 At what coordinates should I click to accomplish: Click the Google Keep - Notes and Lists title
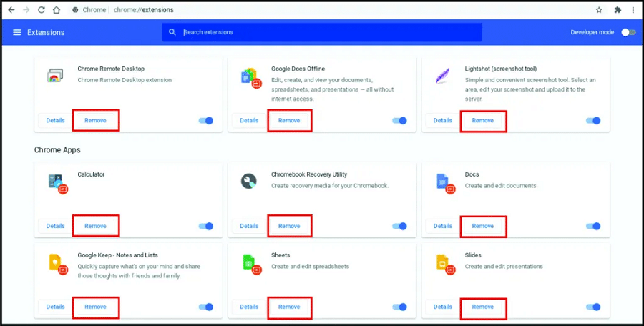tap(118, 255)
